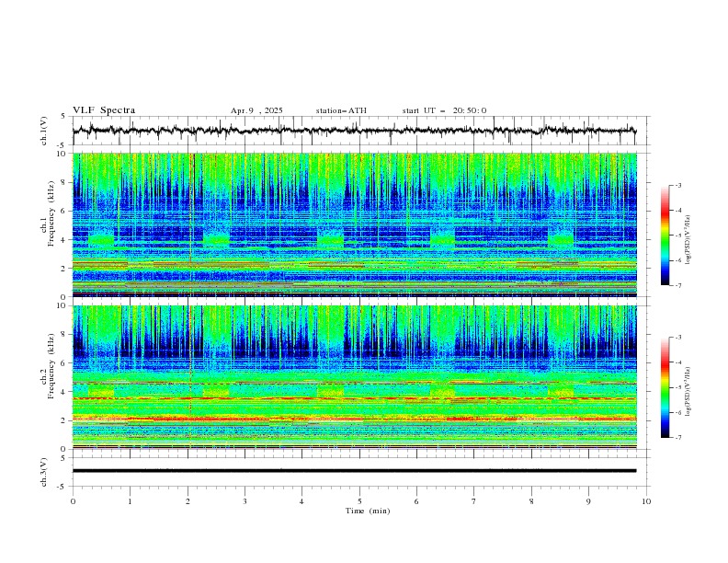Click the "-5" label on ch.1 colorbar

tap(678, 236)
